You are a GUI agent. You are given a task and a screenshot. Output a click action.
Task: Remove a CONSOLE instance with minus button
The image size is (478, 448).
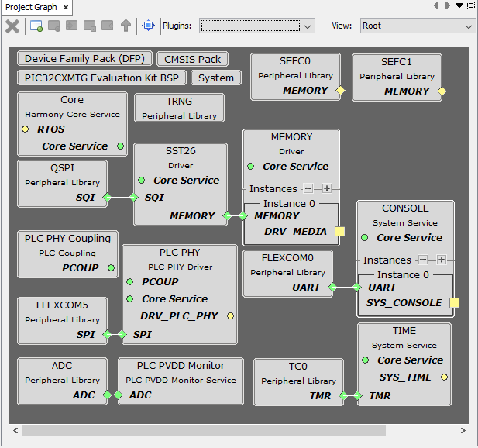[x=423, y=260]
